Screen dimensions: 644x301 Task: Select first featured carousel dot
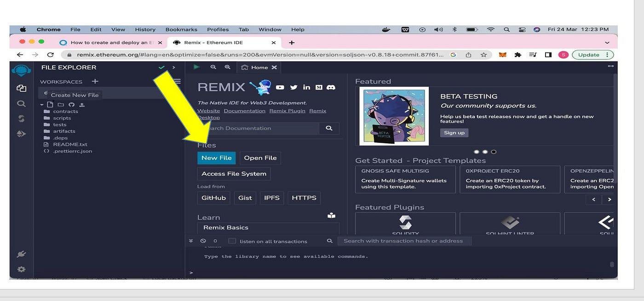[x=477, y=152]
